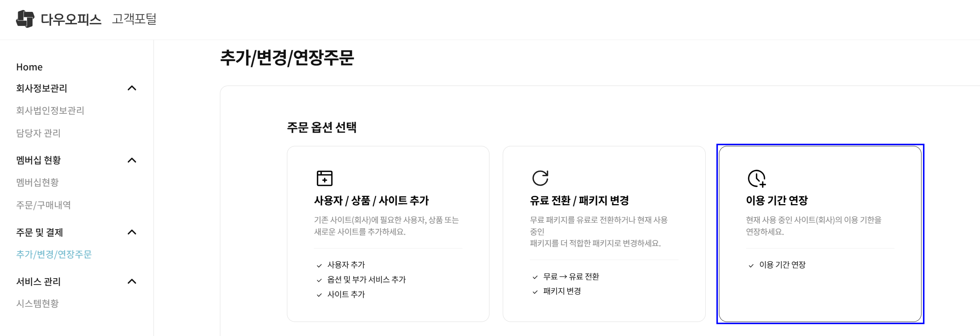Select 추가/변경/연장주문 in sidebar

click(54, 254)
